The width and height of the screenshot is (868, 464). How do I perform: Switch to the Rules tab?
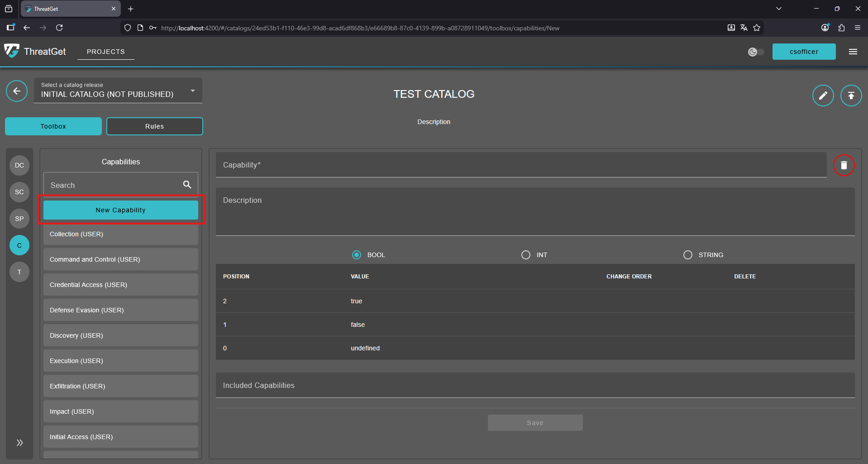(x=154, y=126)
